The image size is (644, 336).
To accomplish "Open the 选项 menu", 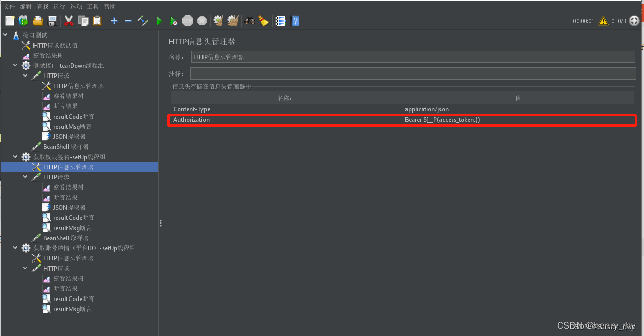I will pos(76,7).
